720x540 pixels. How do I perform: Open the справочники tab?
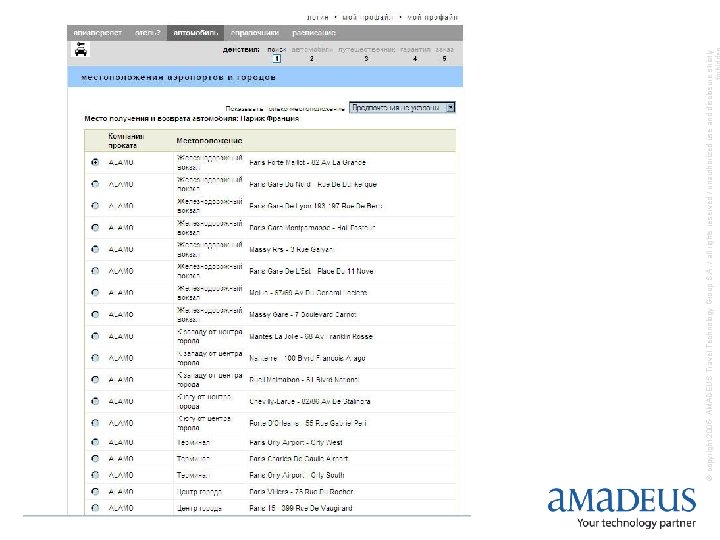[255, 33]
